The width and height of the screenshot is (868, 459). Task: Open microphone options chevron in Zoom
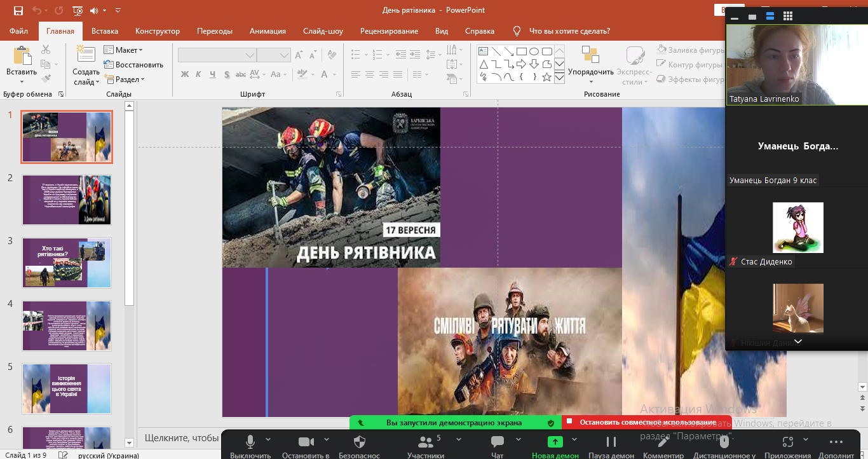pyautogui.click(x=268, y=439)
